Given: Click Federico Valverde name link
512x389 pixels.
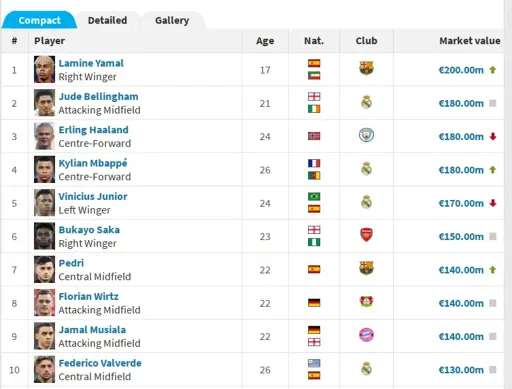Looking at the screenshot, I should pos(100,363).
